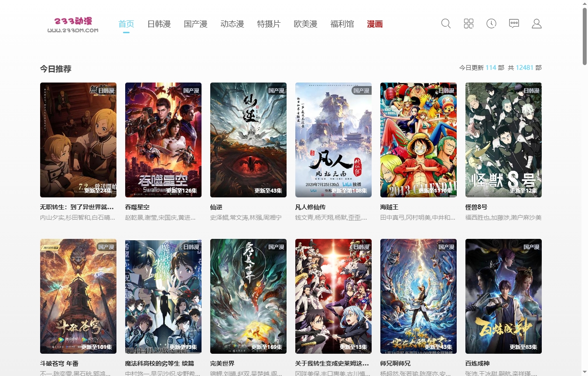Click the 更新至83集 badge on 百炼成神
The image size is (588, 376).
(x=523, y=347)
